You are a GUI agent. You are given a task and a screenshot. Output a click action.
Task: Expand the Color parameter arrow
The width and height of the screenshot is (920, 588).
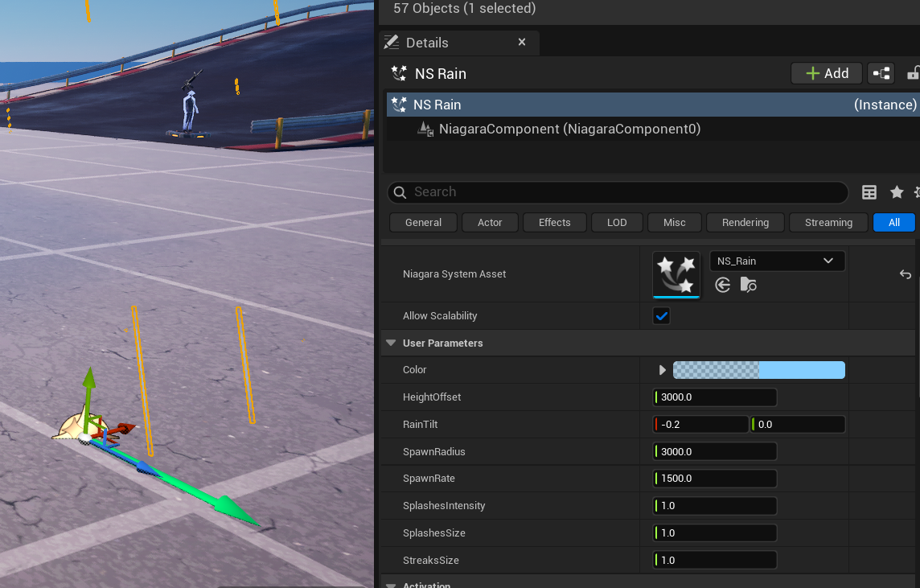pyautogui.click(x=663, y=370)
